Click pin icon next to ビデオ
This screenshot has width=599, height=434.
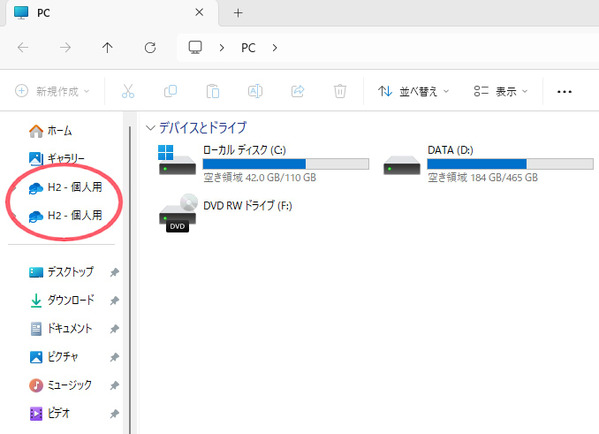pos(114,414)
